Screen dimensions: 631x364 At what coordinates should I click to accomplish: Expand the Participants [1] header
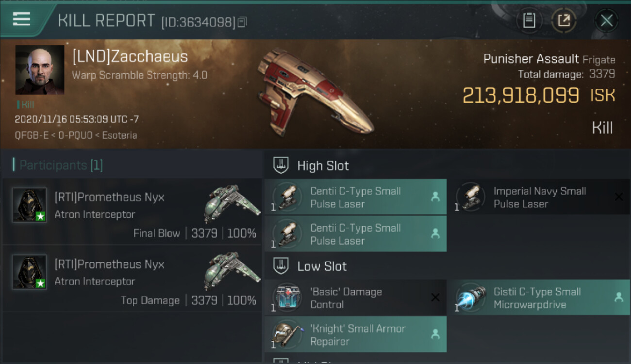coord(58,165)
